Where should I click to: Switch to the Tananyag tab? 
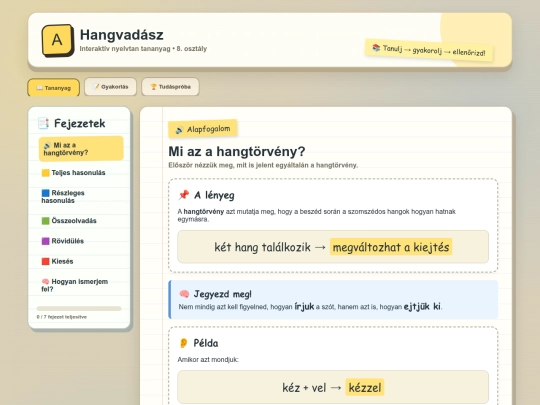click(x=53, y=88)
